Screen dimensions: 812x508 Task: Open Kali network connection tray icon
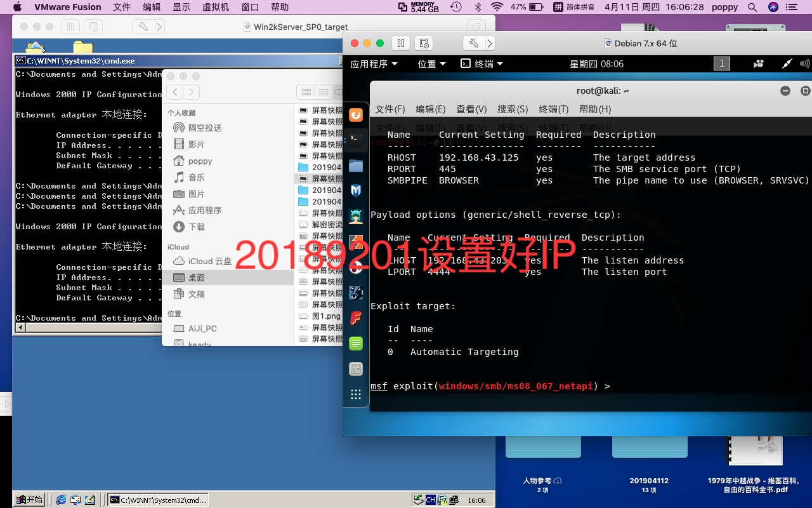787,63
